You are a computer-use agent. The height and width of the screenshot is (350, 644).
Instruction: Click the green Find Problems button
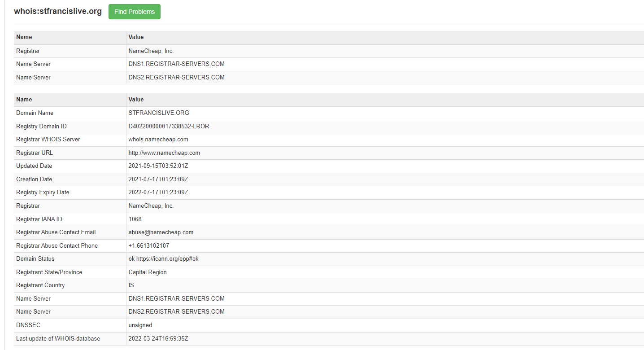pos(134,12)
